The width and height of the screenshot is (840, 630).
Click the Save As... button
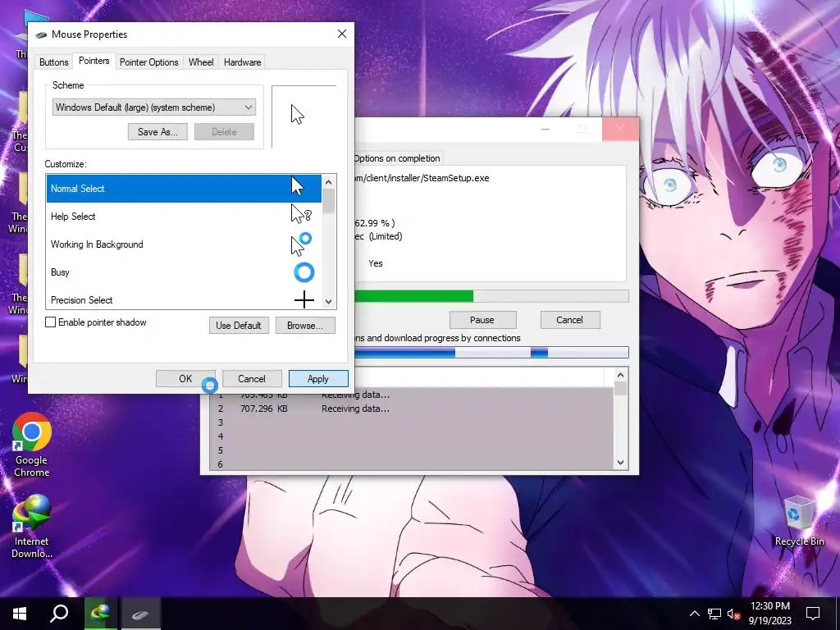coord(157,132)
